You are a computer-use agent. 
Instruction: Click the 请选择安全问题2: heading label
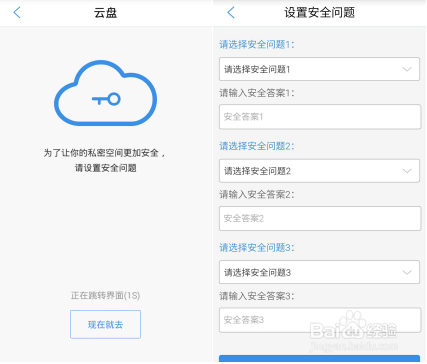[257, 146]
